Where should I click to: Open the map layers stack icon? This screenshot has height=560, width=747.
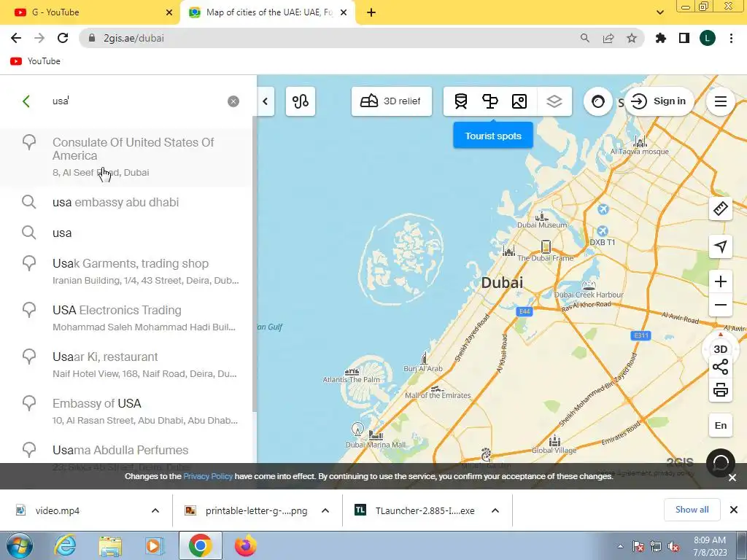[554, 101]
